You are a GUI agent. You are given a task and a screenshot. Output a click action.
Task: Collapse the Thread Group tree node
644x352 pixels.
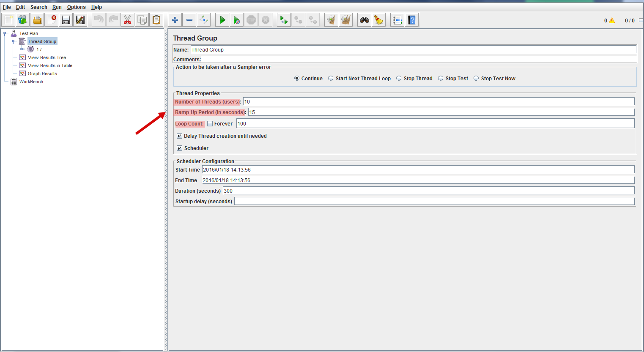13,41
